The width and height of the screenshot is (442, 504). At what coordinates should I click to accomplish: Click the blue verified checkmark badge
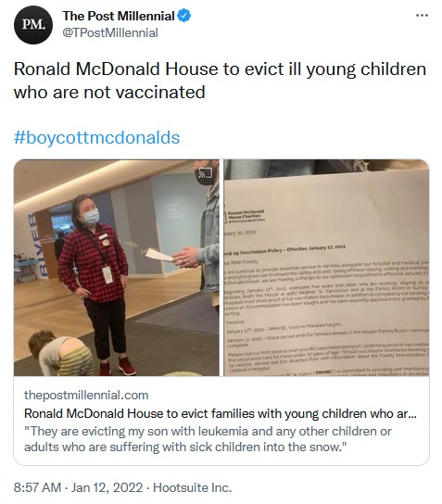(x=184, y=16)
